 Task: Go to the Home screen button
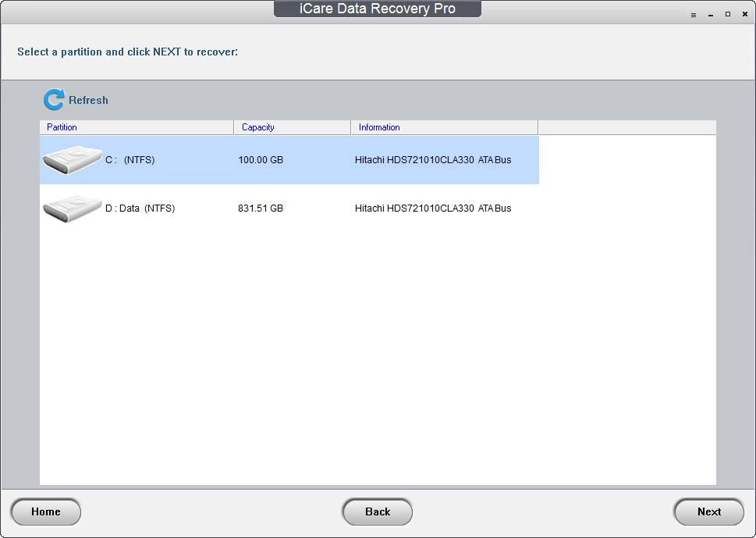[46, 511]
